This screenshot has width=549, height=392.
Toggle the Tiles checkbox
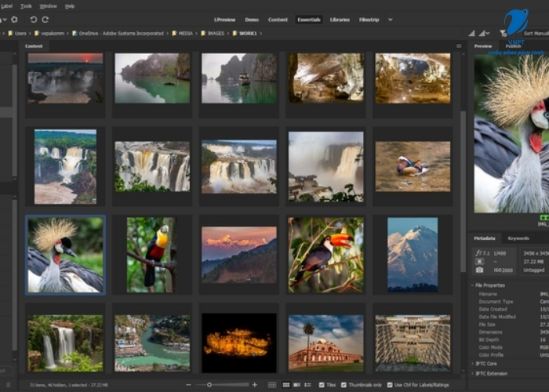coord(322,385)
